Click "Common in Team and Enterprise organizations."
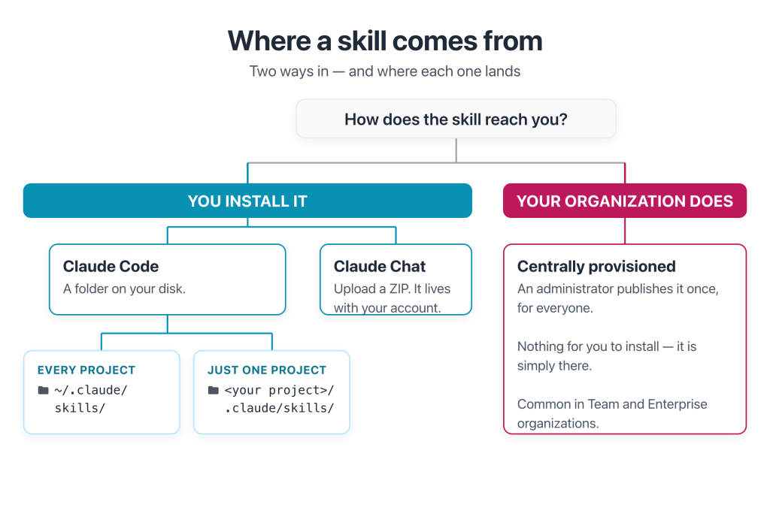This screenshot has width=770, height=532. (612, 413)
